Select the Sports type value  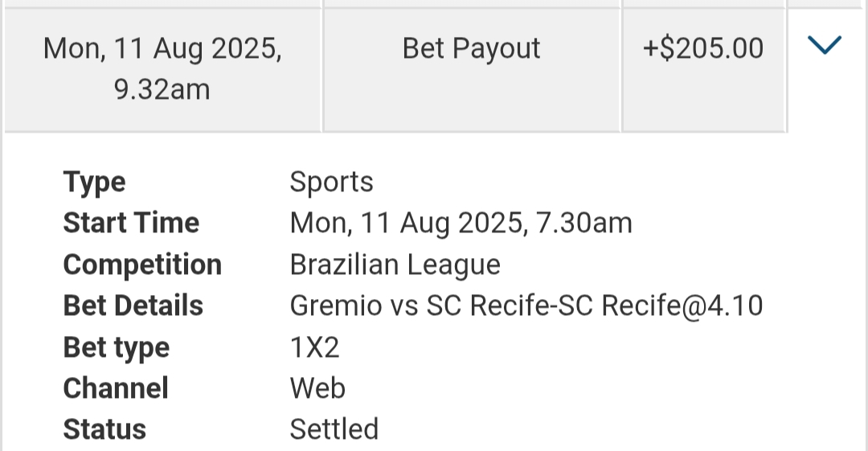[331, 182]
